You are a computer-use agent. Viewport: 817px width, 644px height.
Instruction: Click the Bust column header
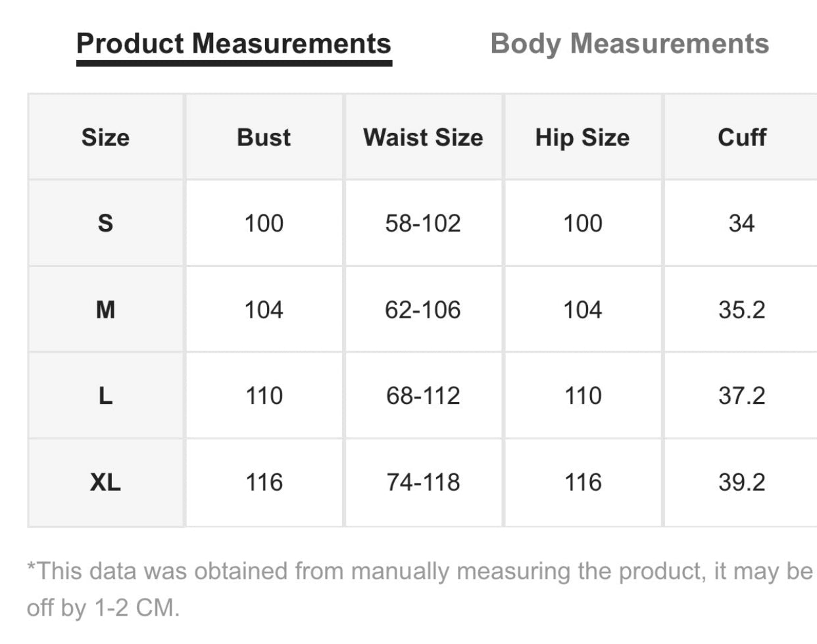(x=264, y=137)
